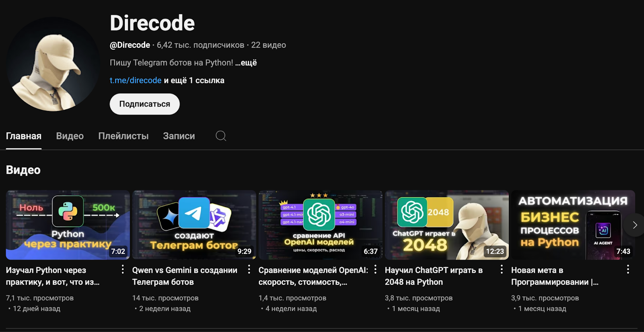Open options menu for 'Сравнение моделей OpenAI' video

click(x=376, y=269)
